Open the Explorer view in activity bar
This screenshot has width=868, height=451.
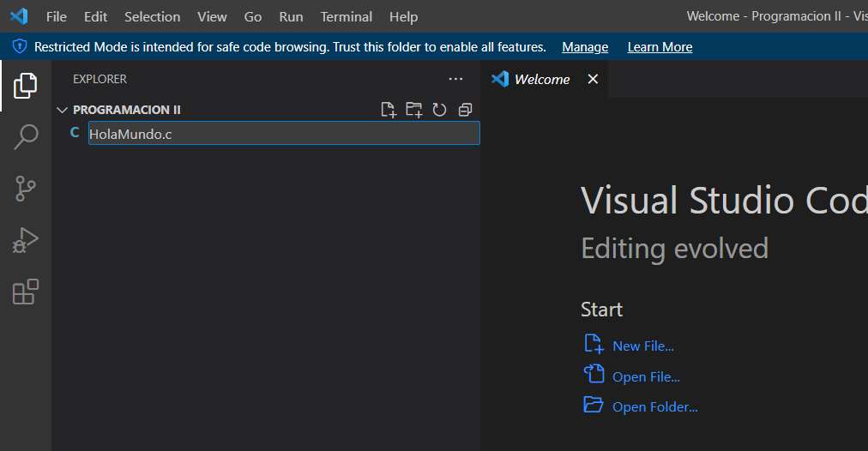(26, 85)
